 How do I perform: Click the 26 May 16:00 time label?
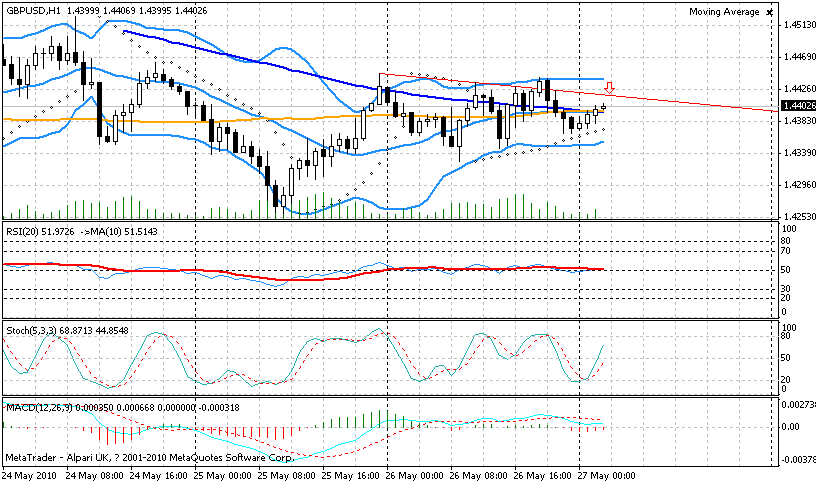(x=543, y=476)
